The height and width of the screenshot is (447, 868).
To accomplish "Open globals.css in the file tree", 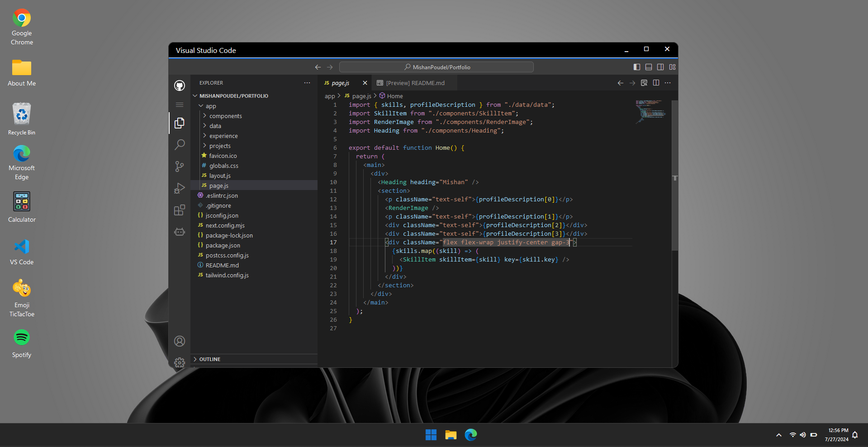I will (x=254, y=166).
